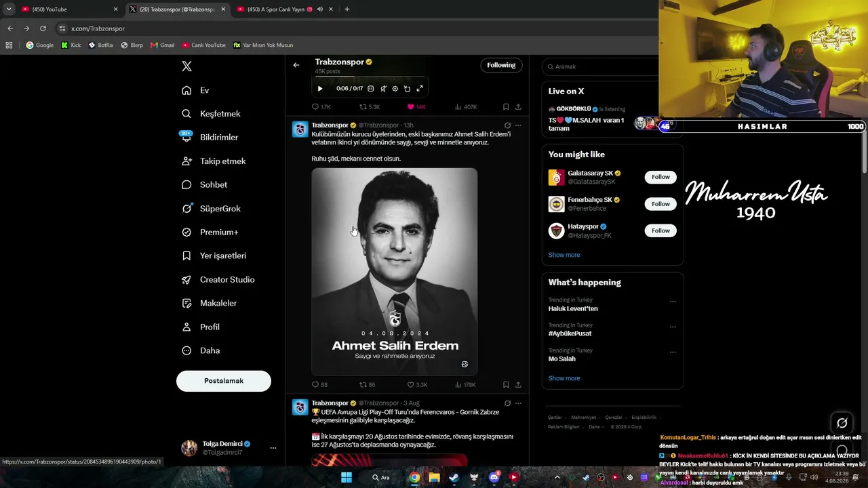Share the Ahmet Salih Erdem post

518,385
